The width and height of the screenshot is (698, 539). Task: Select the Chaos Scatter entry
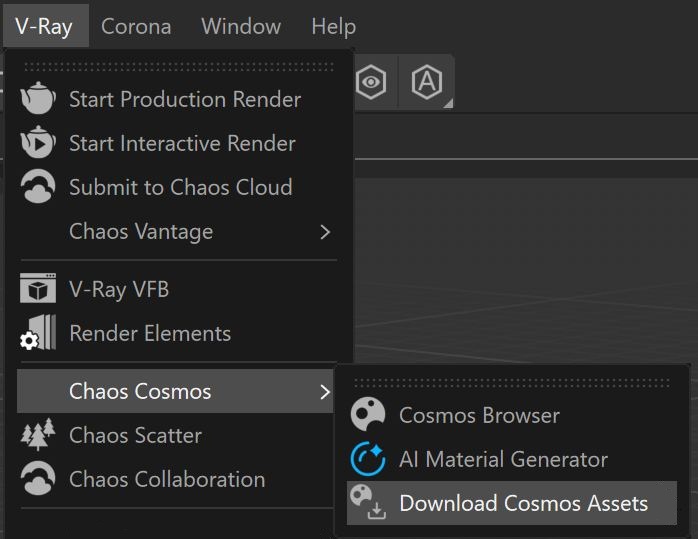click(x=177, y=435)
